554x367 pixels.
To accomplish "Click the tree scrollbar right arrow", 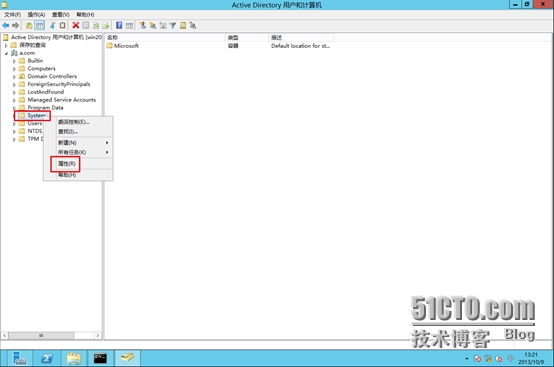I will [x=98, y=335].
